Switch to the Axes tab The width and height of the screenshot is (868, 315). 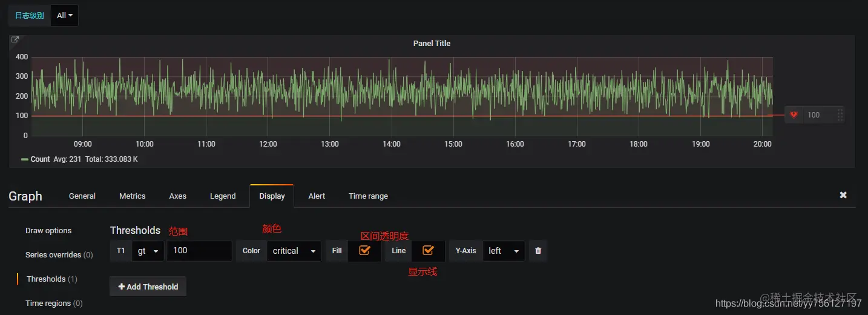point(178,196)
